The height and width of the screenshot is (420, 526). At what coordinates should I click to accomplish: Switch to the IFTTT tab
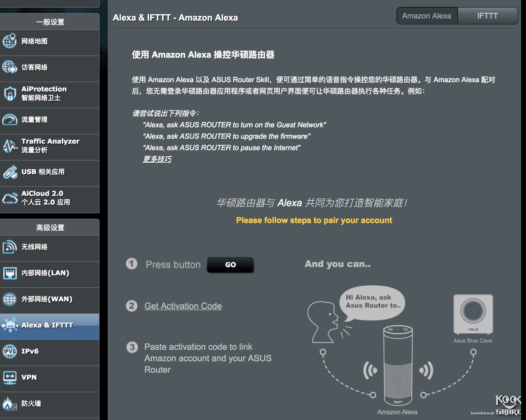pos(488,16)
